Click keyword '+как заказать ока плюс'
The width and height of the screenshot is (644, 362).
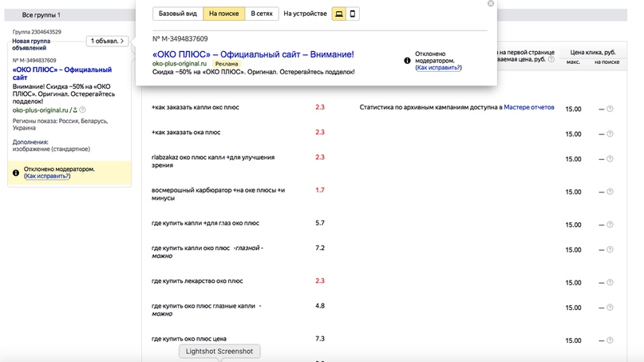[186, 133]
